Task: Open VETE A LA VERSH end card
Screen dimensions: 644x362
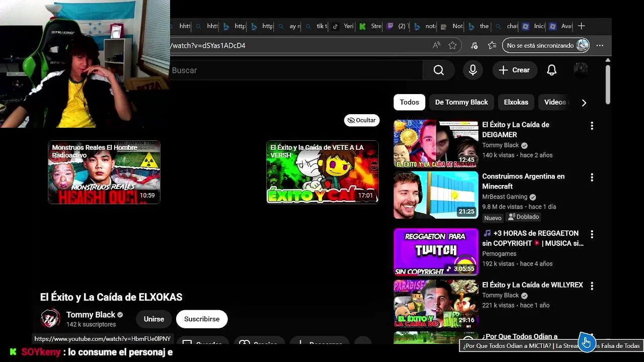Action: (x=323, y=172)
